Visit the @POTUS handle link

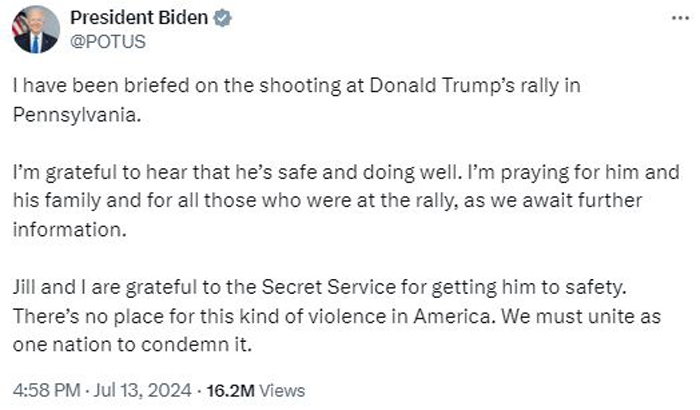108,42
